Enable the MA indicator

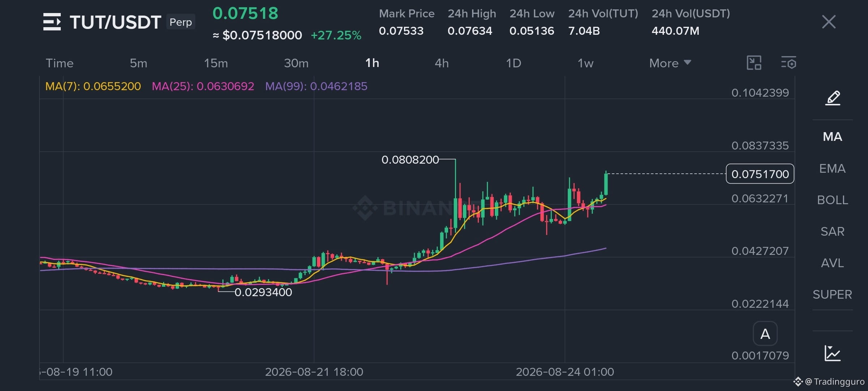833,136
